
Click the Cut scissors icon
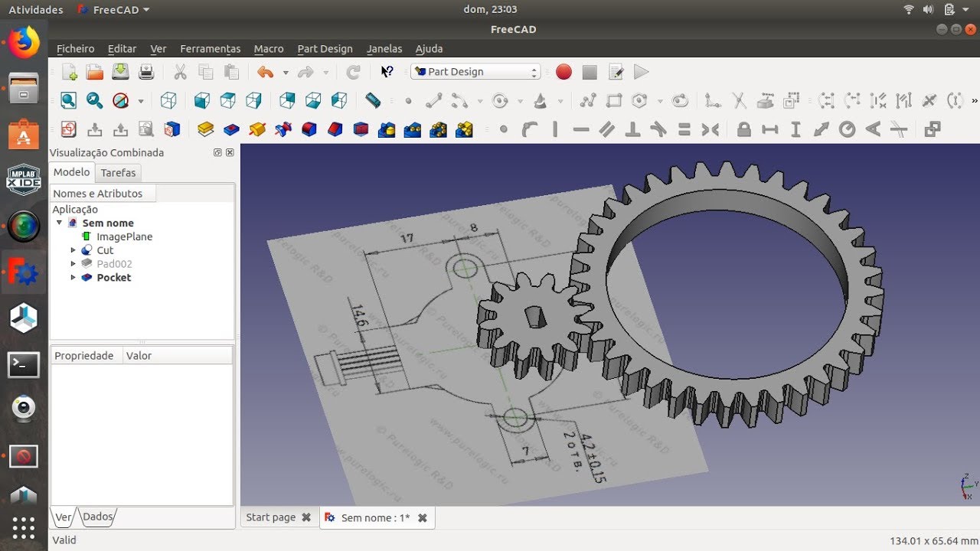click(180, 72)
